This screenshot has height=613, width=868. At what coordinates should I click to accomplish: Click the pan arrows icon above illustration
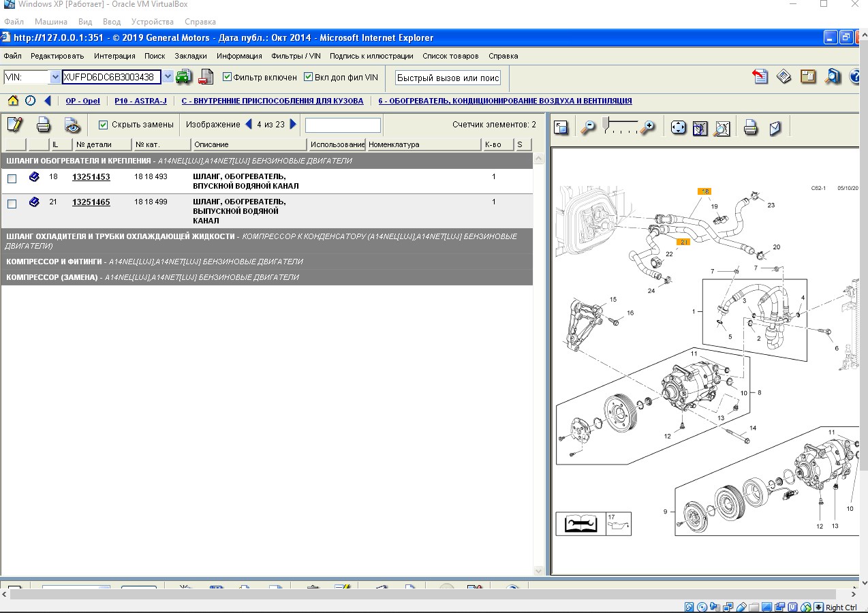point(678,127)
